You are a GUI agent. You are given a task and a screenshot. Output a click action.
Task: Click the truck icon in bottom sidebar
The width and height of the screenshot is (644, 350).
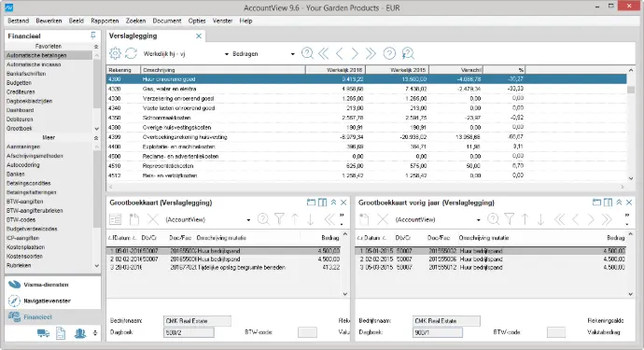[x=43, y=333]
